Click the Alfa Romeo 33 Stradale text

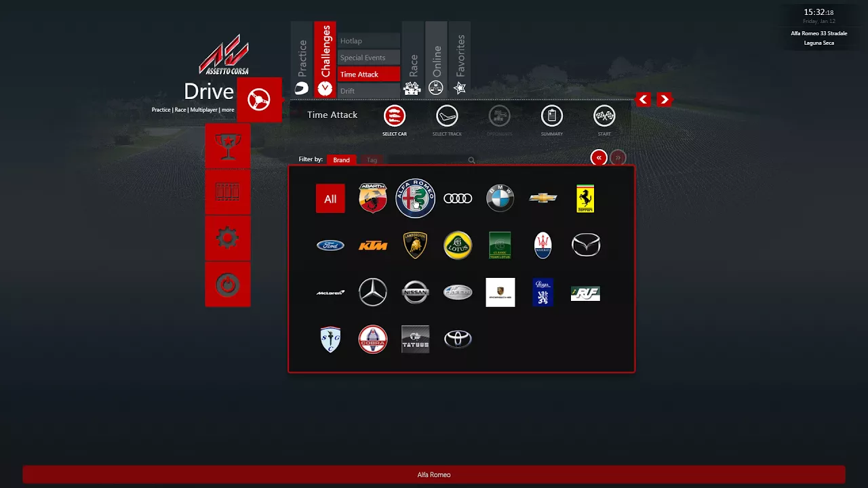(x=818, y=33)
